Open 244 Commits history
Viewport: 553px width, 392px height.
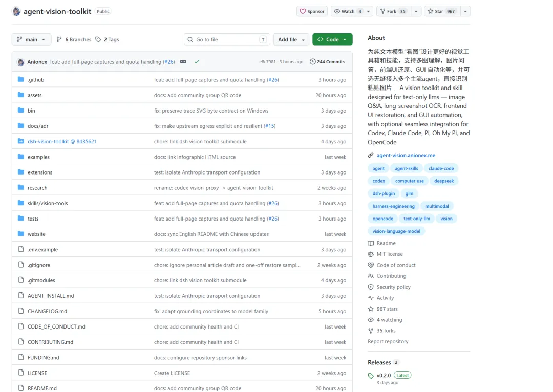(x=327, y=62)
